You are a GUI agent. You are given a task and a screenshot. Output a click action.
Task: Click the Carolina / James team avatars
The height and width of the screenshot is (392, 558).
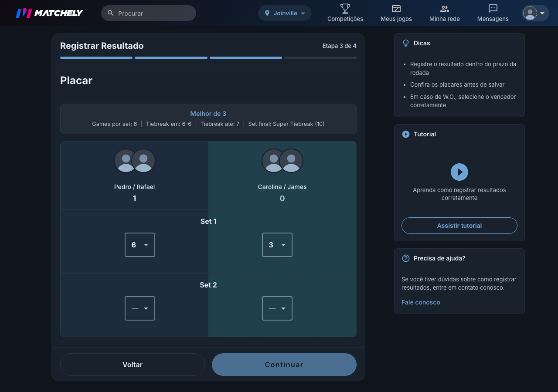point(282,161)
